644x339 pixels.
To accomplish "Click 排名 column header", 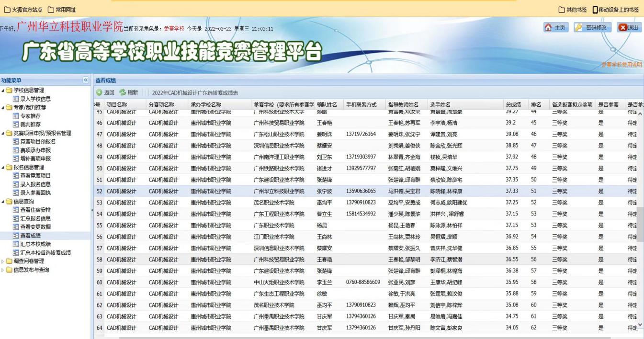I will click(536, 105).
